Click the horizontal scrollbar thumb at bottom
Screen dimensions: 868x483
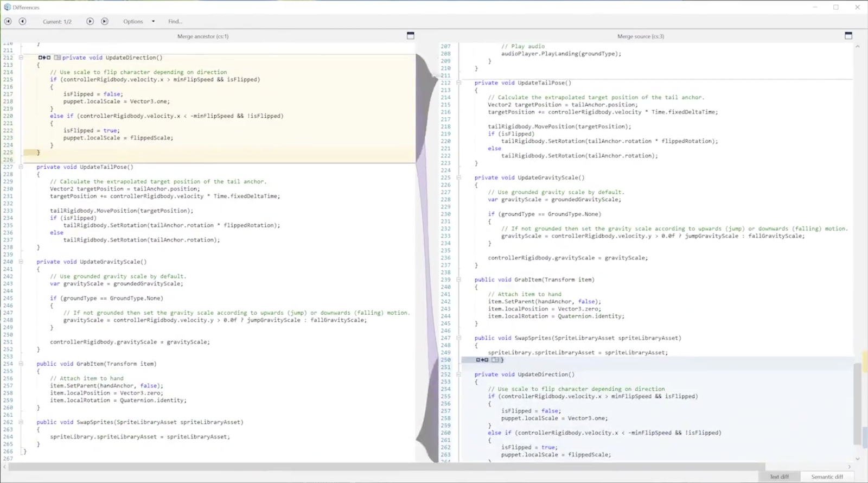click(x=386, y=467)
